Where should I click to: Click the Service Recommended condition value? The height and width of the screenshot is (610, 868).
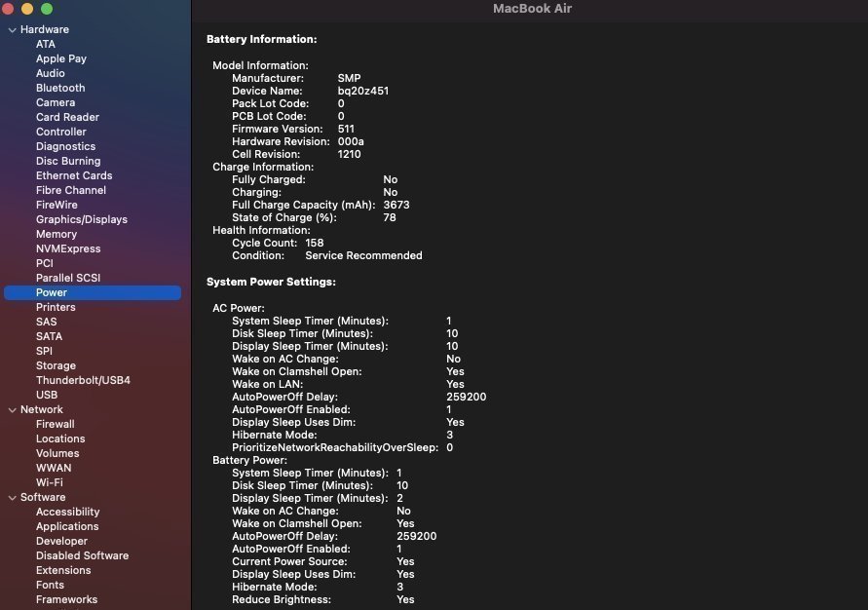pyautogui.click(x=363, y=255)
